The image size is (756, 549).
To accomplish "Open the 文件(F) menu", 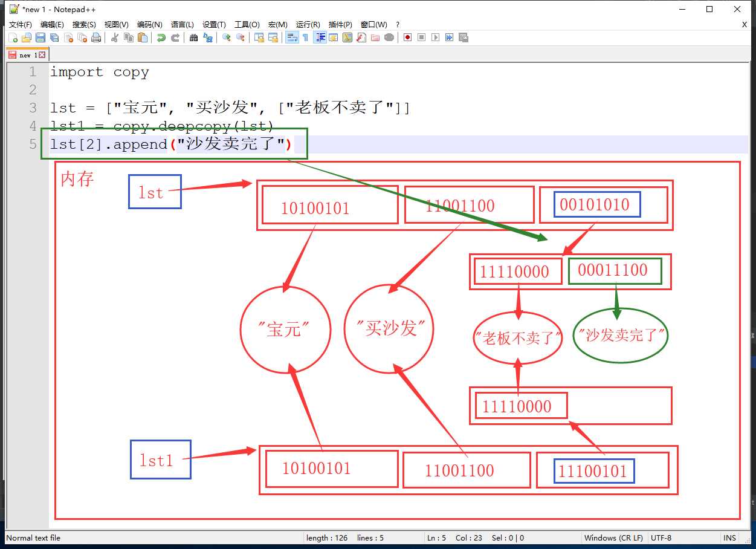I will point(21,25).
